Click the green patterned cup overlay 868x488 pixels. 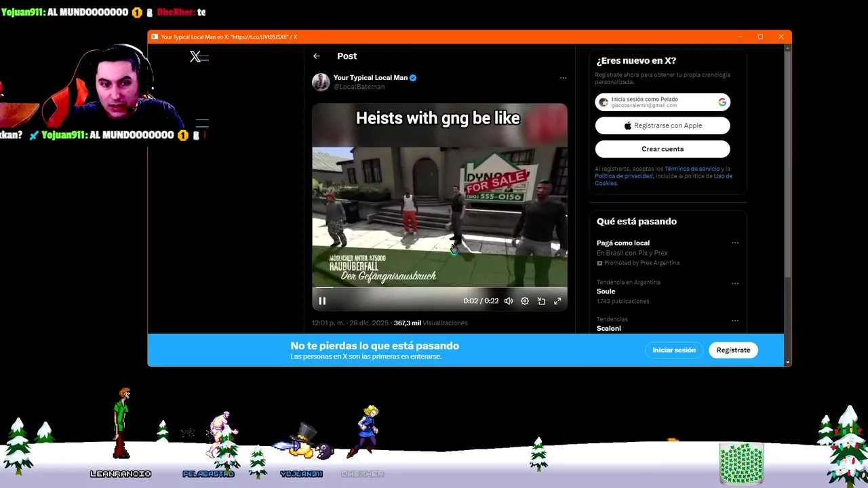click(x=741, y=464)
